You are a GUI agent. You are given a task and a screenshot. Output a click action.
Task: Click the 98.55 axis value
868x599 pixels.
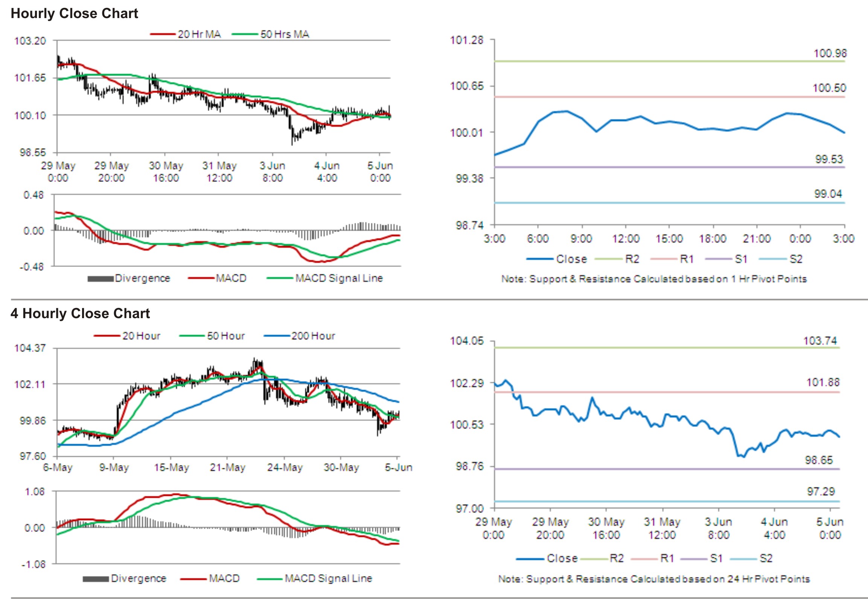point(33,152)
